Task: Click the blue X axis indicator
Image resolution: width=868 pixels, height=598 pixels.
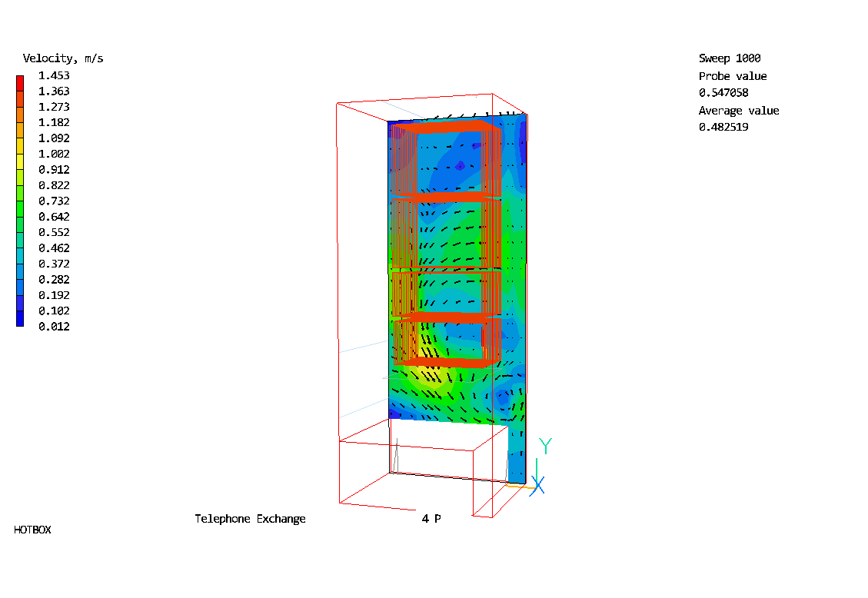Action: 538,485
